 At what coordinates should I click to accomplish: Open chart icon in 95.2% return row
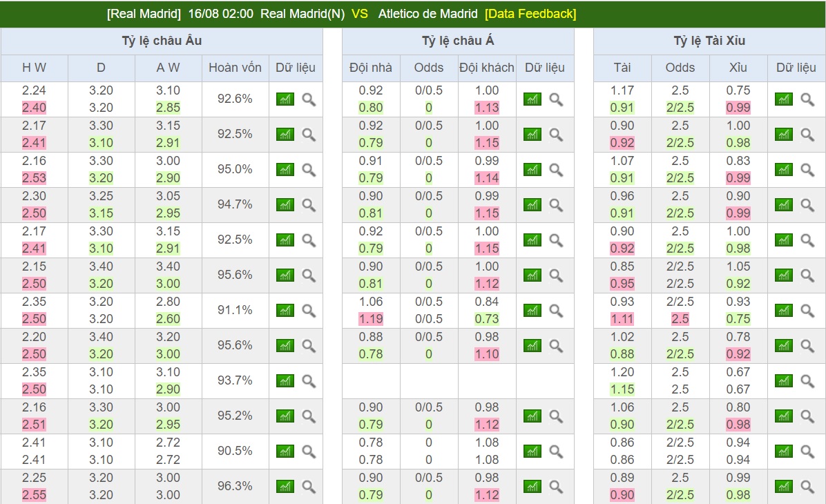tap(285, 416)
